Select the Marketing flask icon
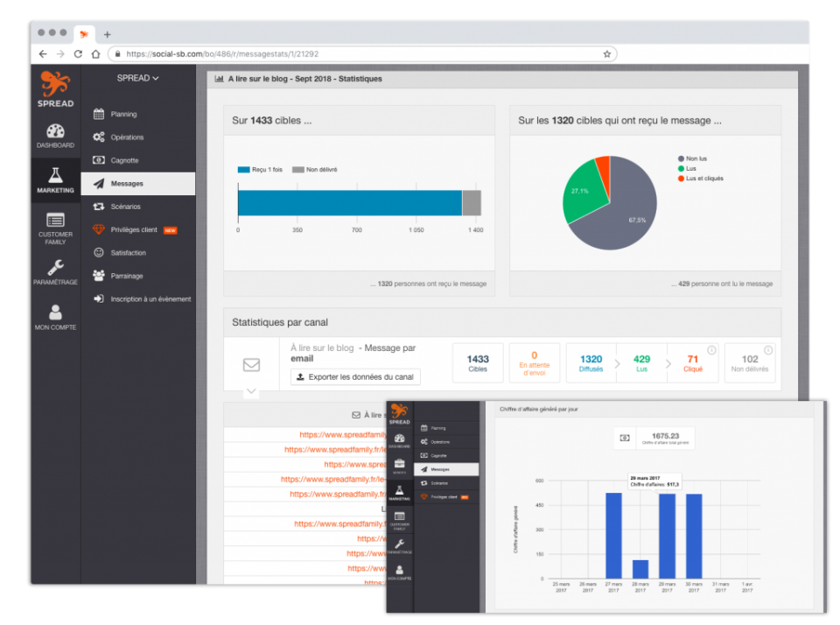 (56, 175)
